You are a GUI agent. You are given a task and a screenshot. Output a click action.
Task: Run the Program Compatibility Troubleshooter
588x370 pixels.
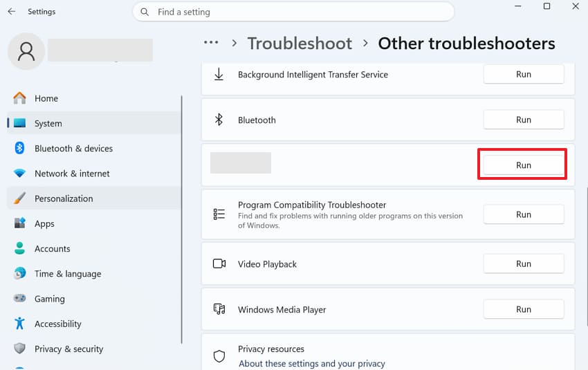click(524, 214)
